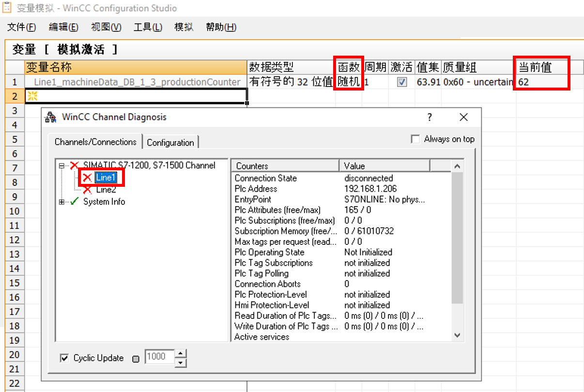The height and width of the screenshot is (392, 584).
Task: Open the 工具(L) menu
Action: (148, 27)
